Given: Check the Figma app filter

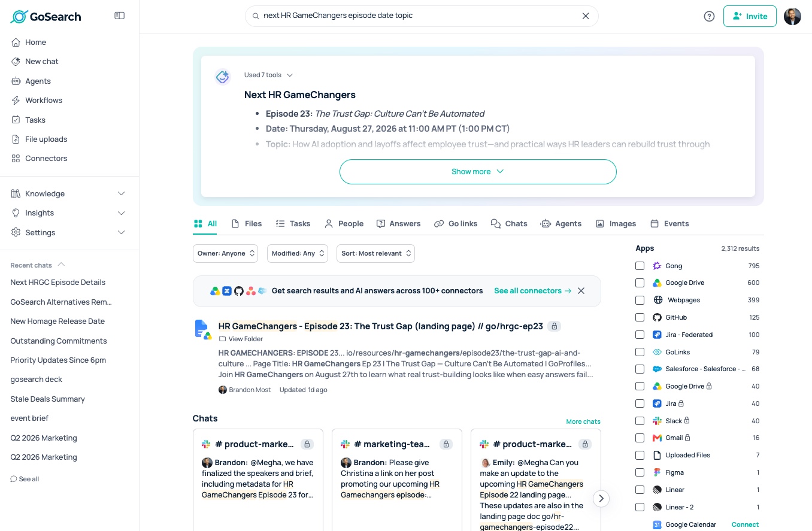Looking at the screenshot, I should tap(640, 472).
